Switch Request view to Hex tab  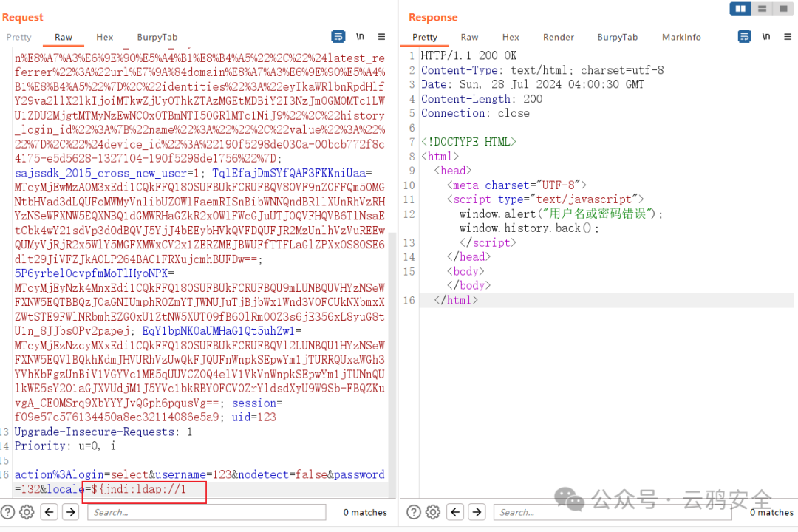coord(104,37)
